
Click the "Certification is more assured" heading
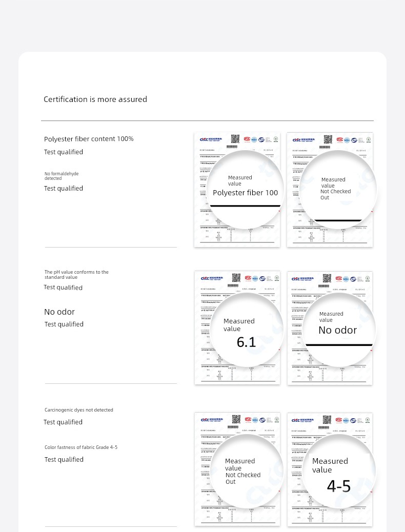coord(95,99)
